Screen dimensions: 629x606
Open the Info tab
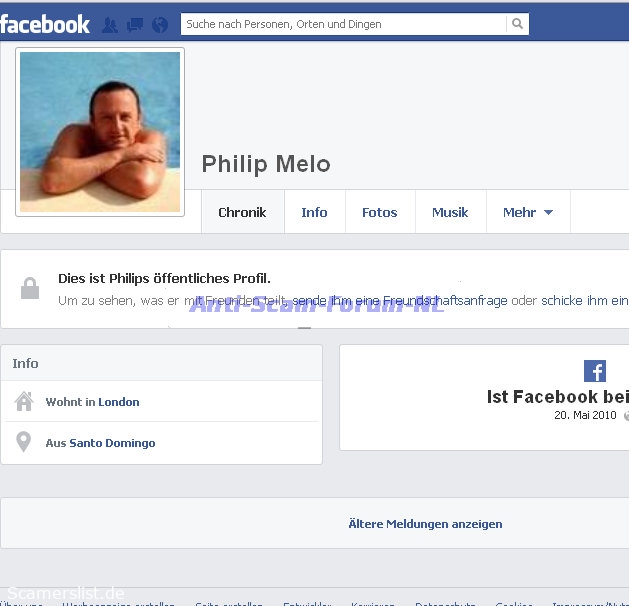point(314,212)
